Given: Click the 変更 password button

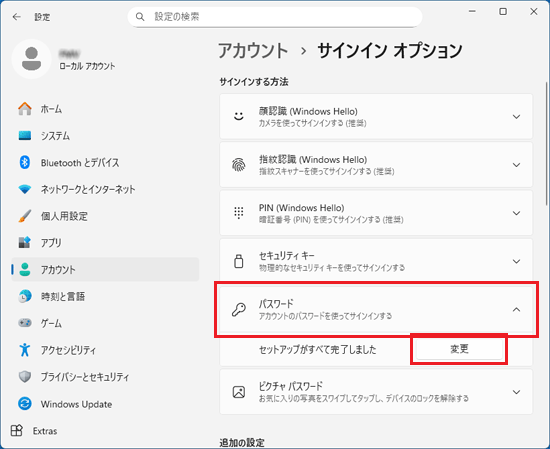Looking at the screenshot, I should tap(459, 349).
